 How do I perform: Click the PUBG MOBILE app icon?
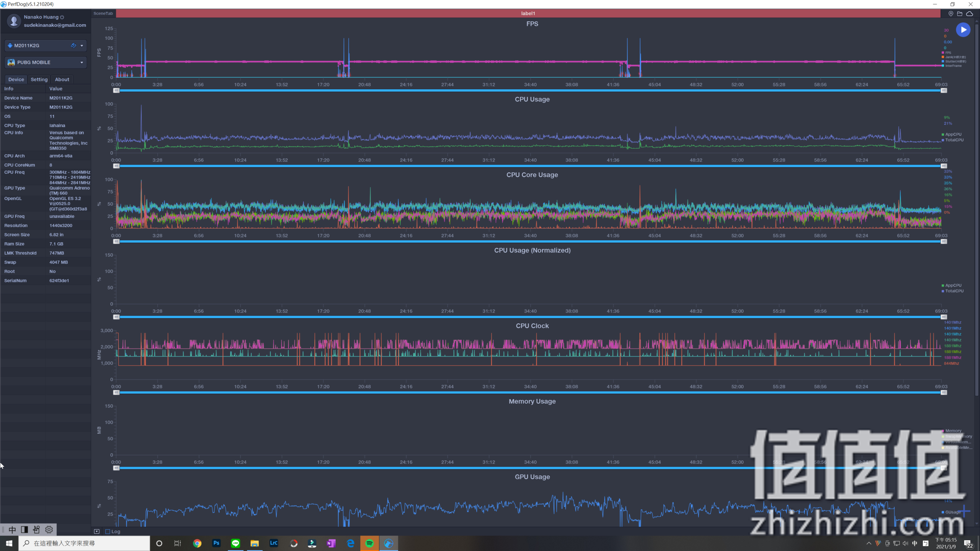[11, 62]
